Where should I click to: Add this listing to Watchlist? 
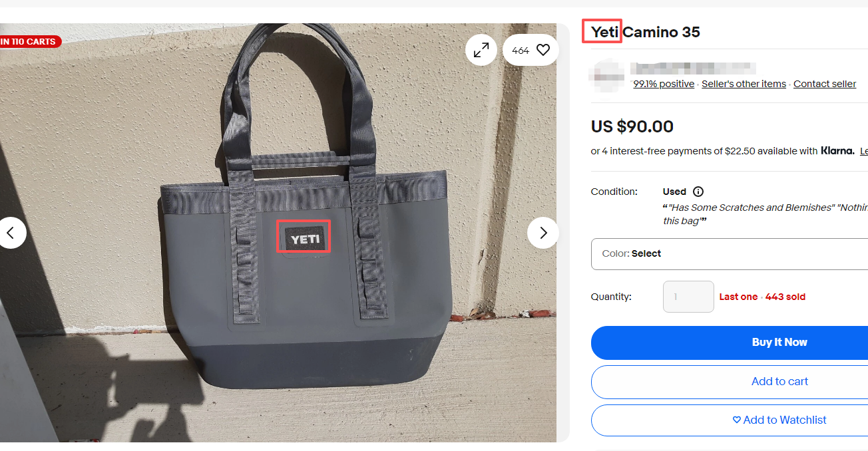[730, 420]
